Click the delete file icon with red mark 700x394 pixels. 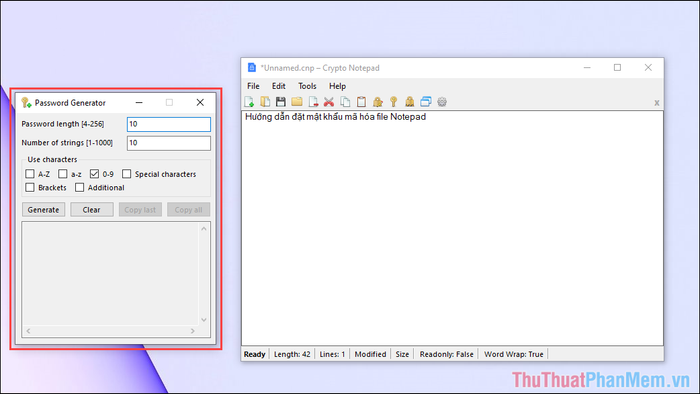coord(313,102)
